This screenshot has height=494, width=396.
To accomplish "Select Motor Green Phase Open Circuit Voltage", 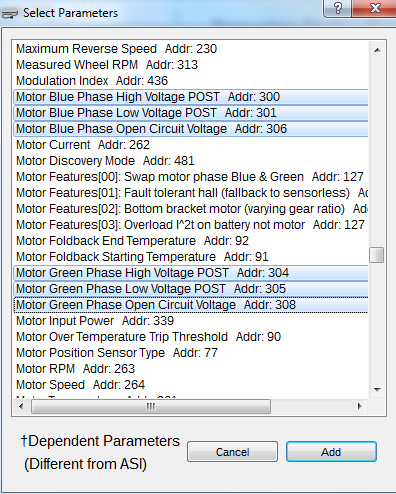I will [191, 305].
